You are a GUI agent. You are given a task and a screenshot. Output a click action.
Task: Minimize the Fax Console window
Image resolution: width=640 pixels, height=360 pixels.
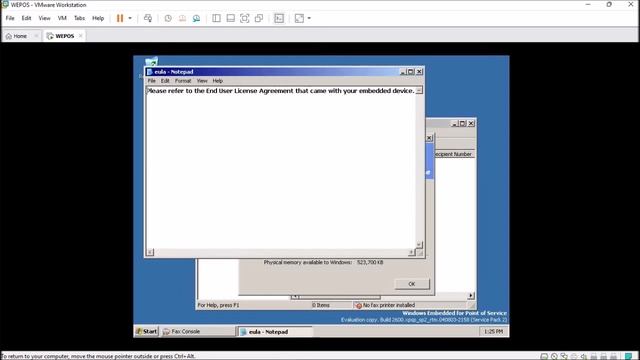point(455,123)
